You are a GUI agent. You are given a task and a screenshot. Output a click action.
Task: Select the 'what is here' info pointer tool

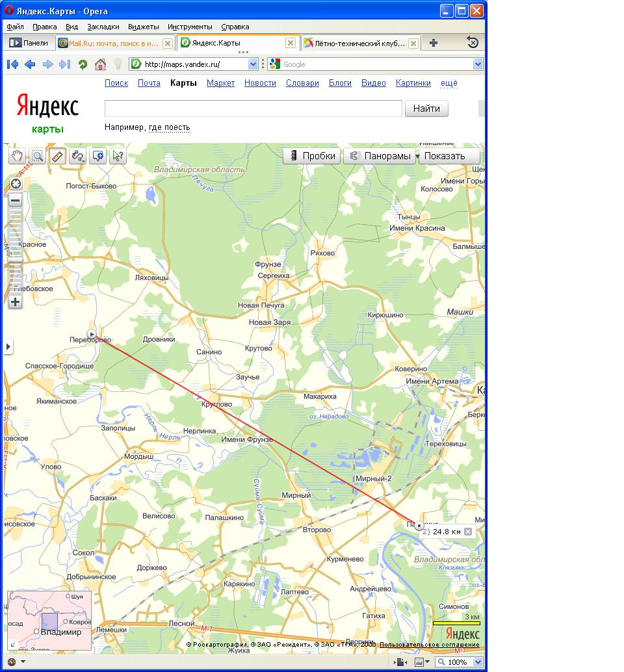pos(118,156)
